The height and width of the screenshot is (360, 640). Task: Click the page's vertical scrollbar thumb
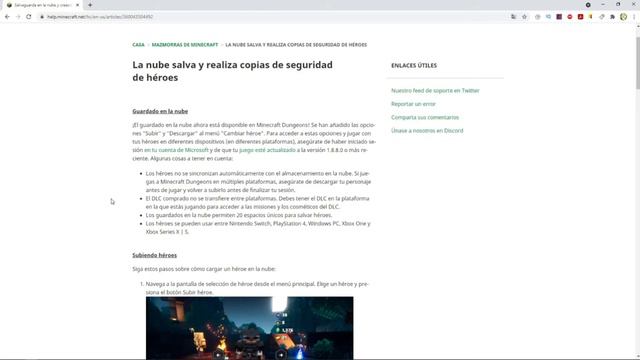[638, 62]
